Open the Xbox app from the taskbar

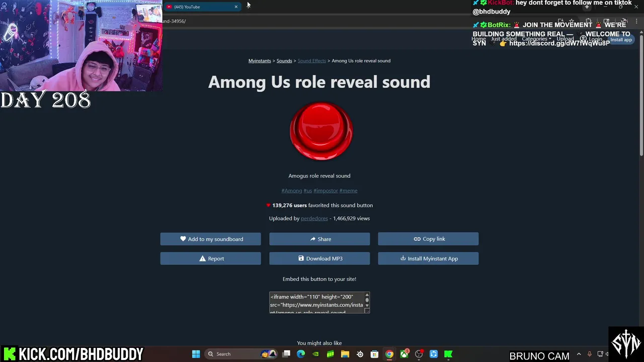(x=404, y=354)
